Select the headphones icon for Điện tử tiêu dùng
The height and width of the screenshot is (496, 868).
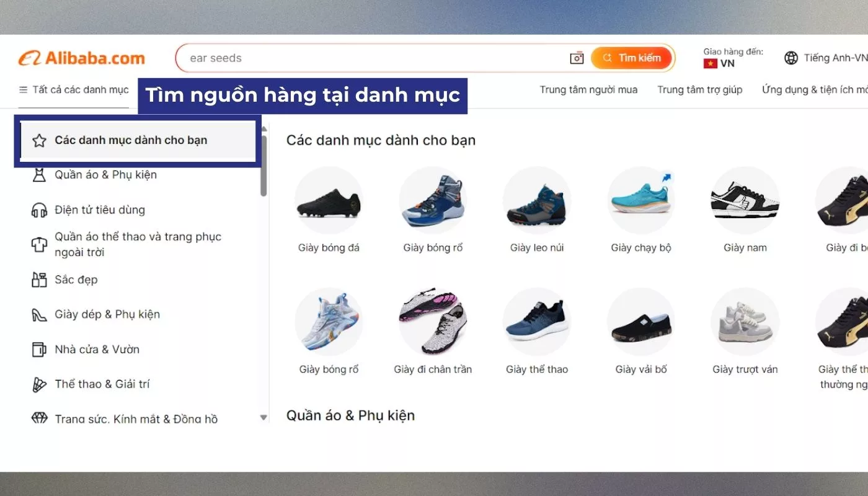point(39,210)
